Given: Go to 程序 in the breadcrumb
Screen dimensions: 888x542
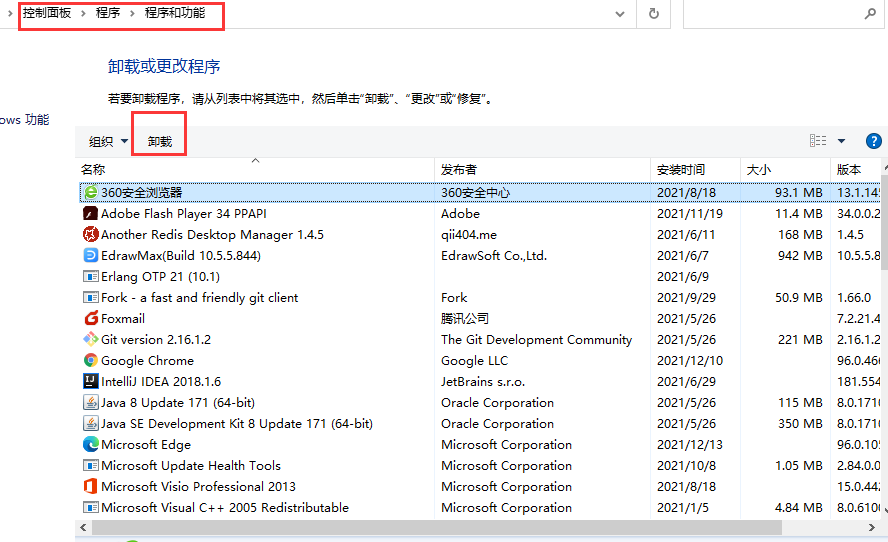Looking at the screenshot, I should pyautogui.click(x=108, y=12).
